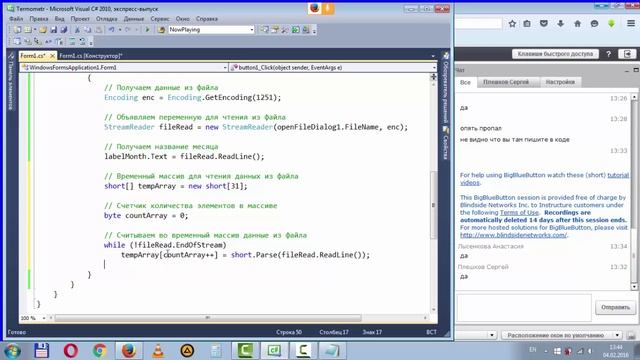Image resolution: width=640 pixels, height=360 pixels.
Task: Open the Справка menu
Action: [x=207, y=19]
